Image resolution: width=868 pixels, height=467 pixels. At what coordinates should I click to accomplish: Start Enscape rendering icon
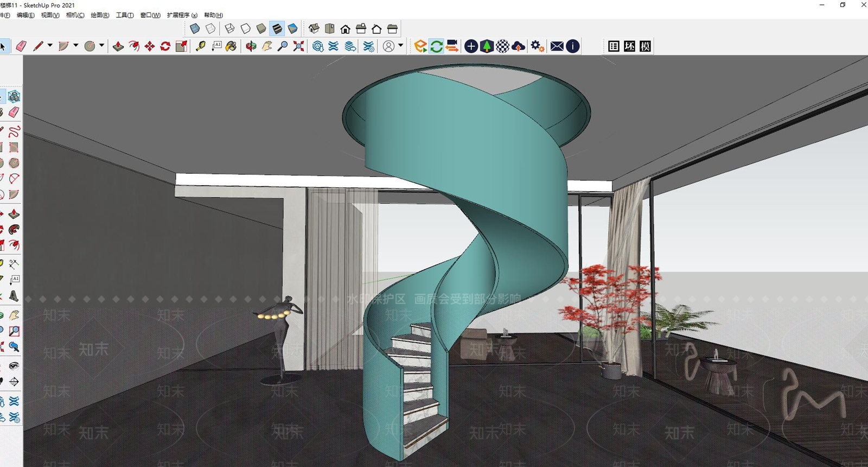(x=420, y=46)
